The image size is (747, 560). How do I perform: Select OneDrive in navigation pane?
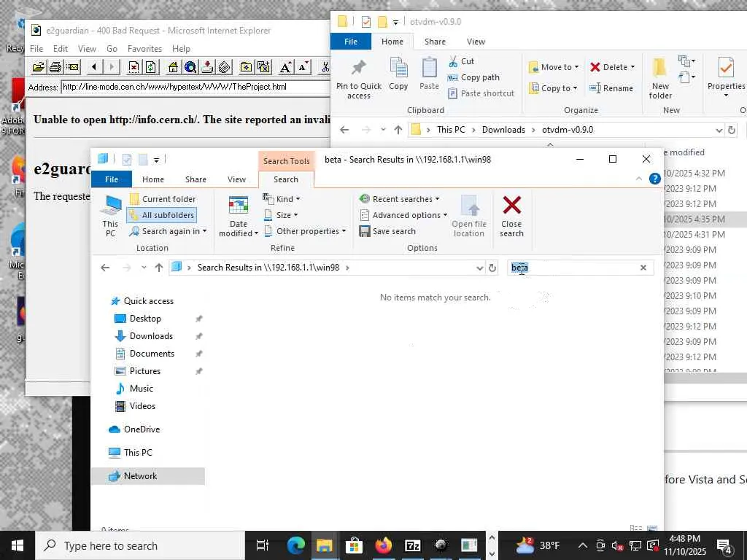[x=142, y=429]
